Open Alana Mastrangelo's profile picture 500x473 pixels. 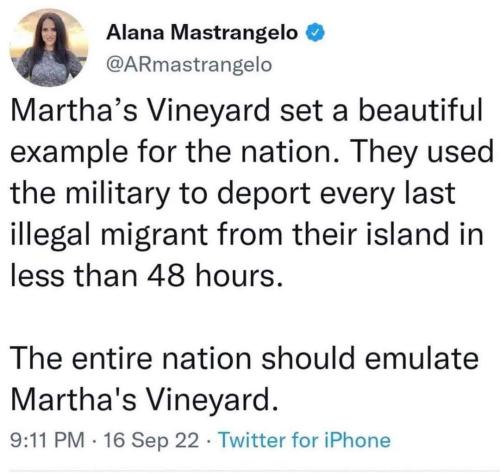(x=49, y=48)
